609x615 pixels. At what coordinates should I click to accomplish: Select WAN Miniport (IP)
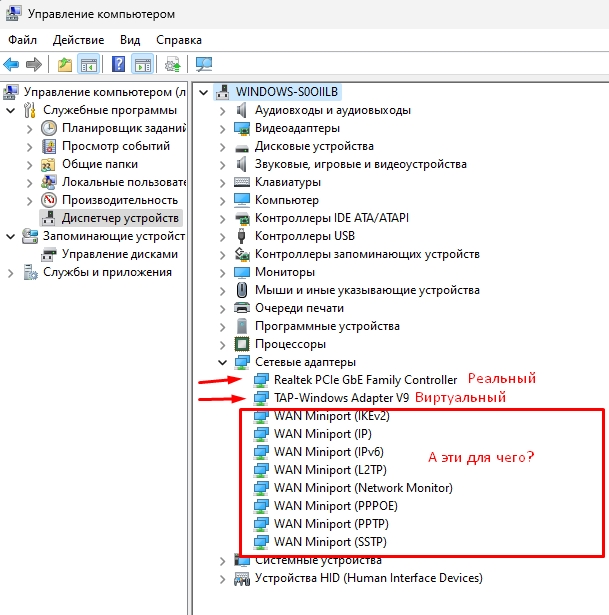[x=323, y=434]
